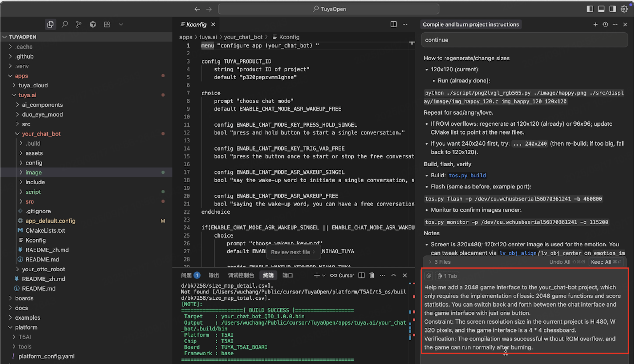Start a new chat with plus icon

pyautogui.click(x=595, y=24)
